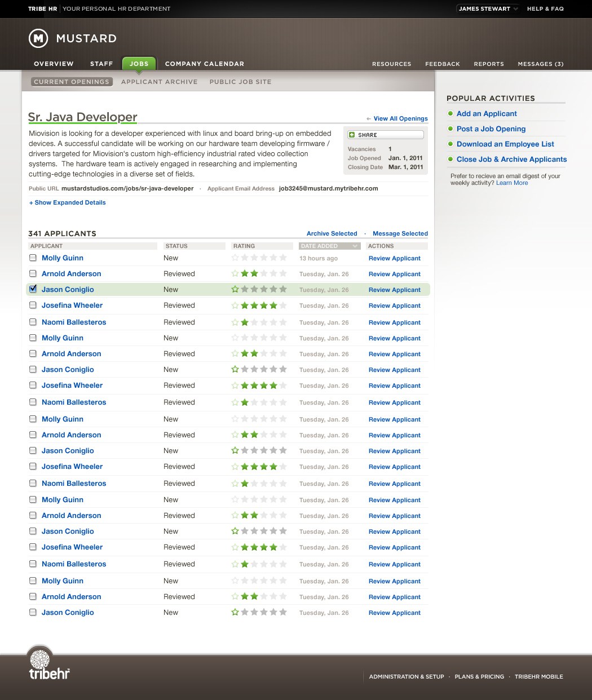Screen dimensions: 592x700
Task: Click the green bullet beside Add an Applicant
Action: pos(450,113)
